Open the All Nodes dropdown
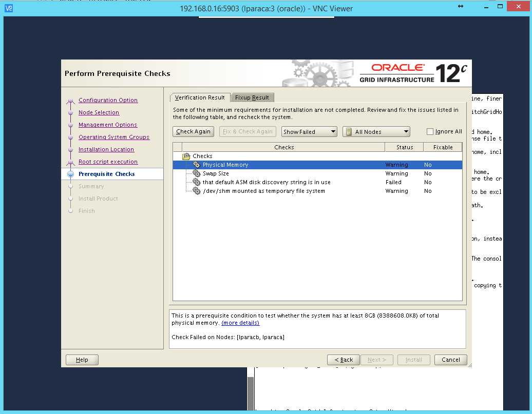532x414 pixels. click(376, 131)
